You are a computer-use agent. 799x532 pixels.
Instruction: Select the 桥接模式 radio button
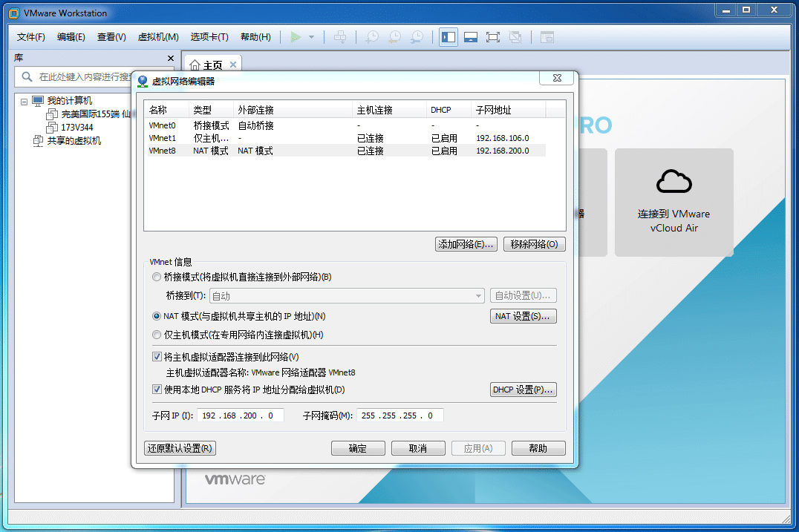pos(156,277)
